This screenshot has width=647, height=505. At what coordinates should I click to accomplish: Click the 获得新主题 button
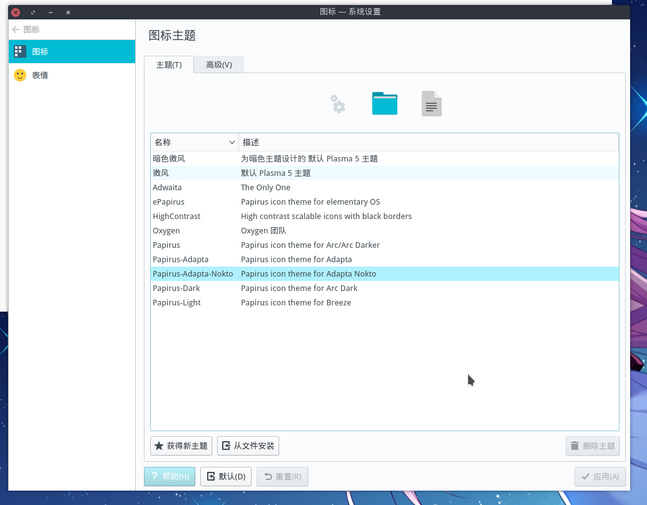coord(181,446)
